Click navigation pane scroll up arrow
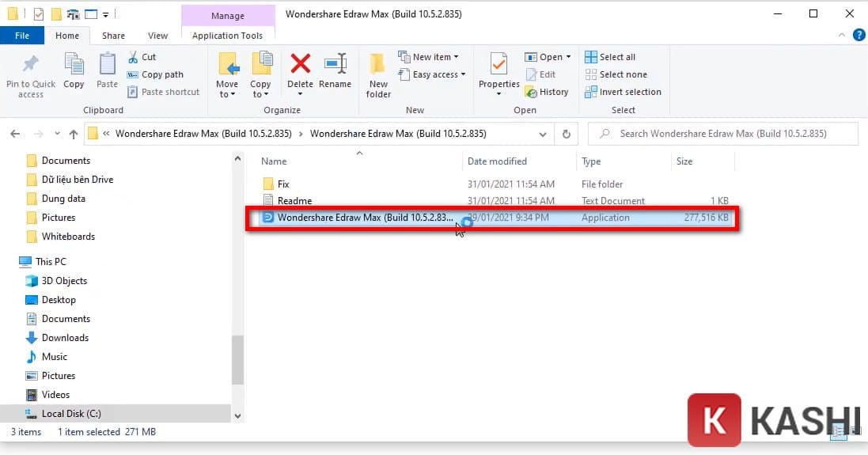Screen dimensions: 868x455 point(237,159)
